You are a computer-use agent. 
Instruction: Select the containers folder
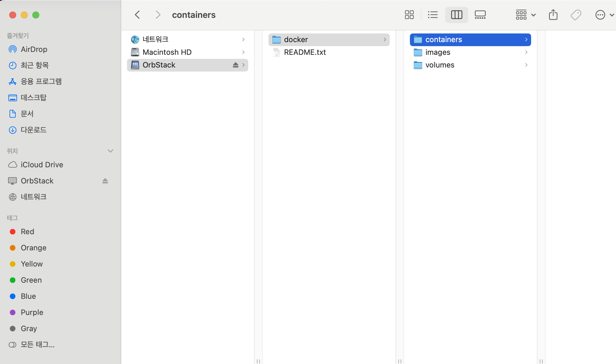(471, 40)
